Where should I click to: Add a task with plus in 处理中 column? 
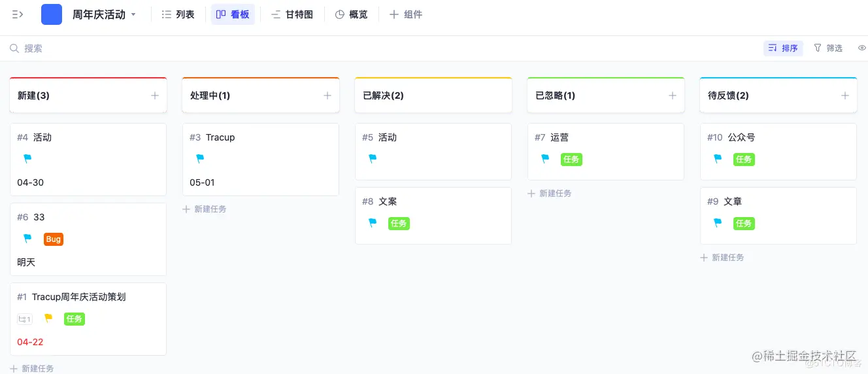point(327,95)
